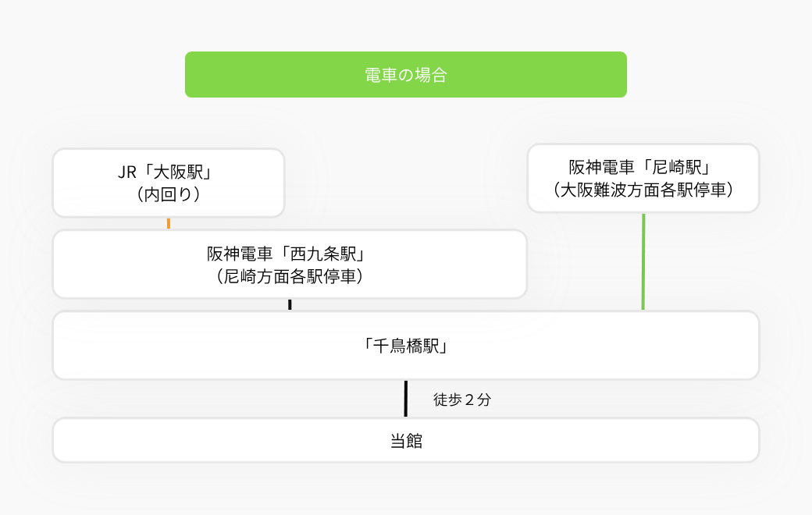Image resolution: width=812 pixels, height=515 pixels.
Task: Click the 徒歩2分 walking time label
Action: click(462, 400)
